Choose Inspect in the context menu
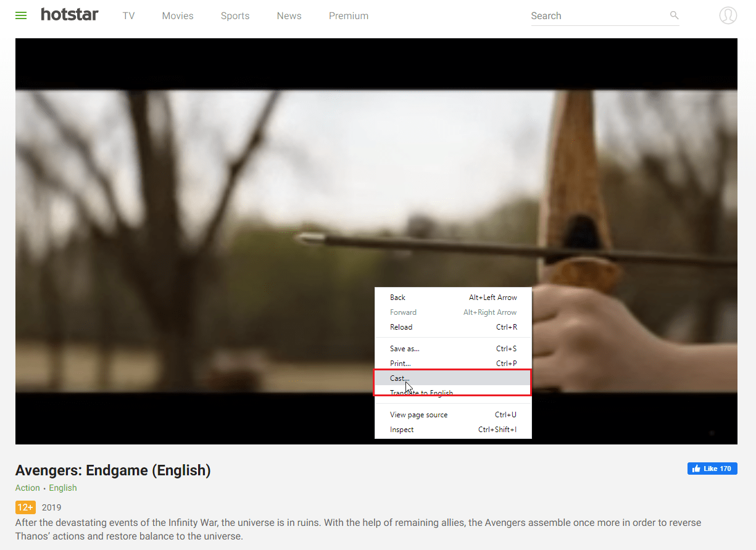This screenshot has height=550, width=756. (x=453, y=430)
